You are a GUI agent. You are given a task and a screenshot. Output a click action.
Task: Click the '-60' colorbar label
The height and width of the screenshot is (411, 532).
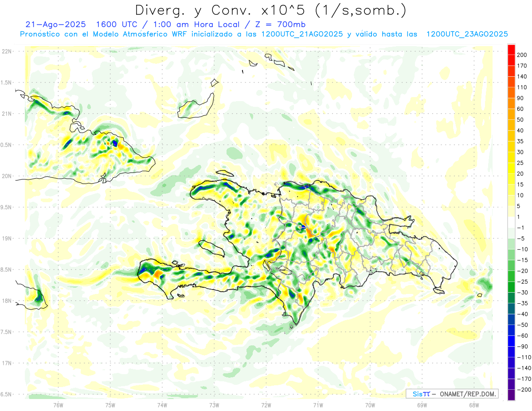tap(522, 336)
